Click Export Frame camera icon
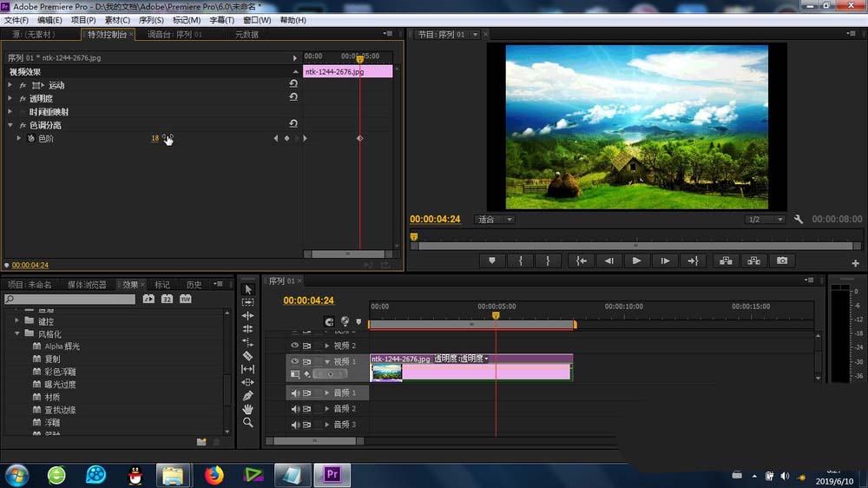Screen dimensions: 868x488 point(782,260)
